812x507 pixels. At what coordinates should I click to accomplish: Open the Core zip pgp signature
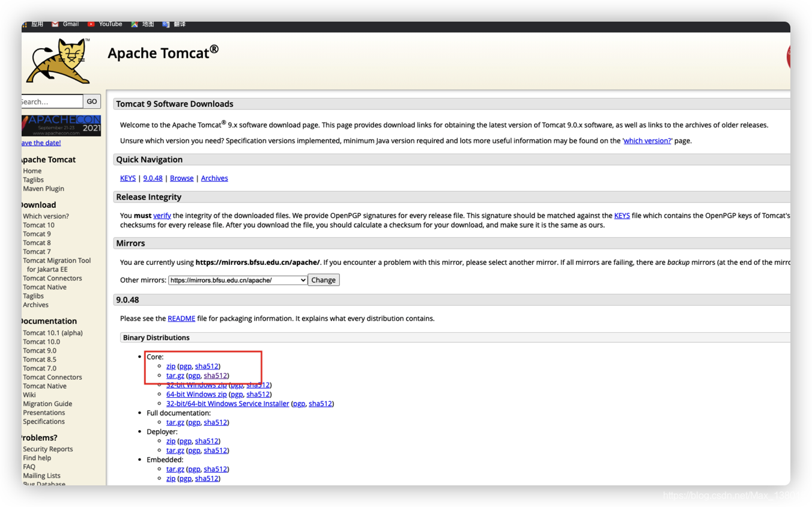[185, 366]
